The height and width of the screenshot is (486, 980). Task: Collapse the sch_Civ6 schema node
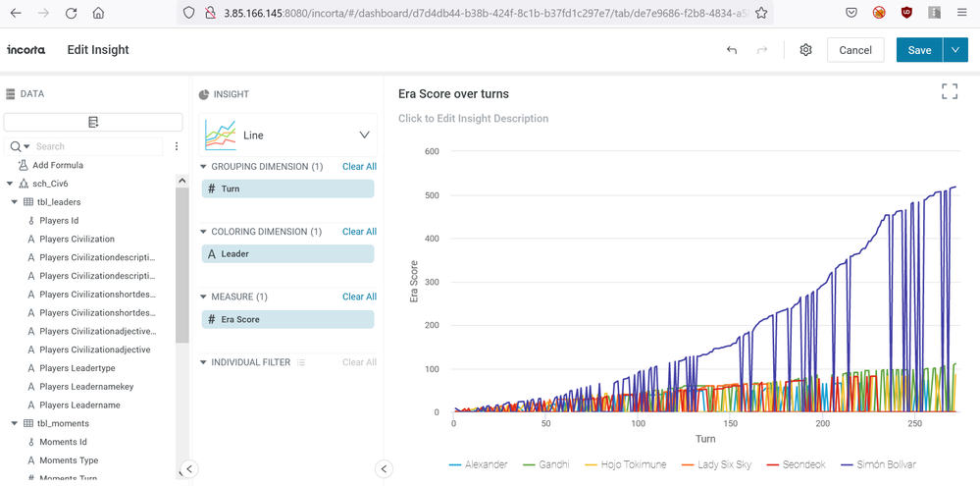(x=10, y=184)
